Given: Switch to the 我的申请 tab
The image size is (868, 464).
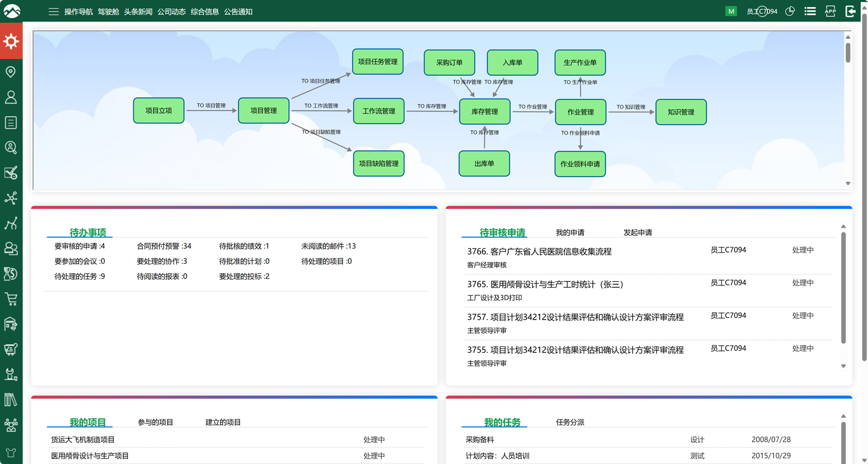Looking at the screenshot, I should (x=570, y=232).
